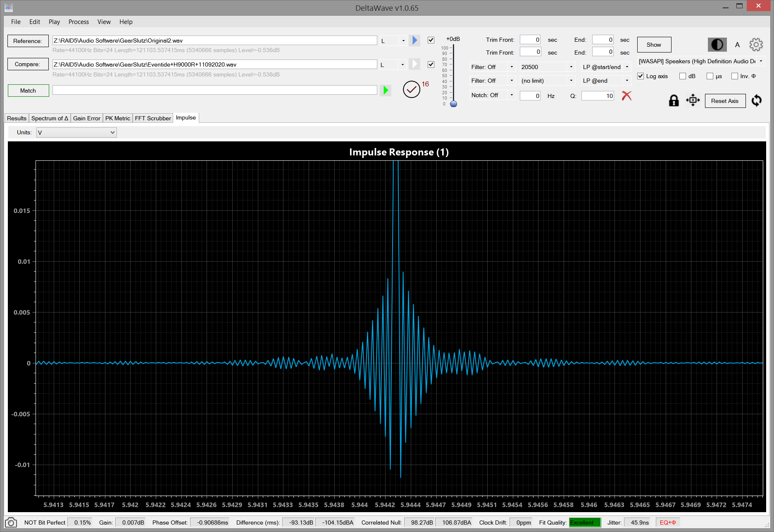Click the Match button
774x532 pixels.
(x=28, y=91)
